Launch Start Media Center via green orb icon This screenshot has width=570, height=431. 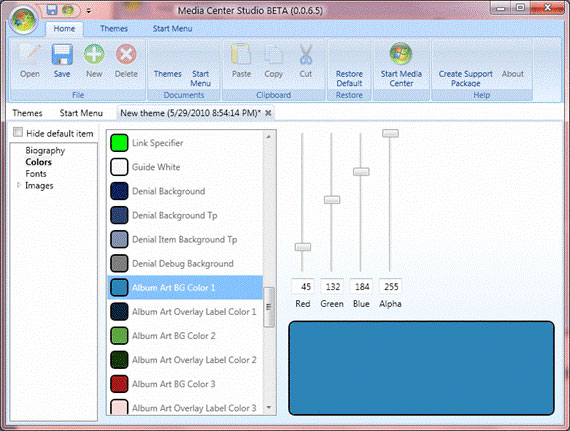point(401,53)
